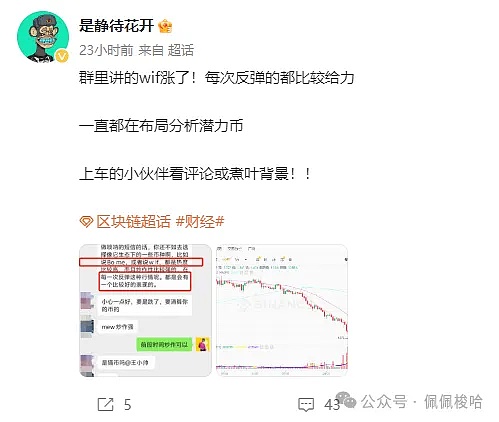Click the green chat bubble in screenshot
Screen dimensions: 499x422
(165, 344)
